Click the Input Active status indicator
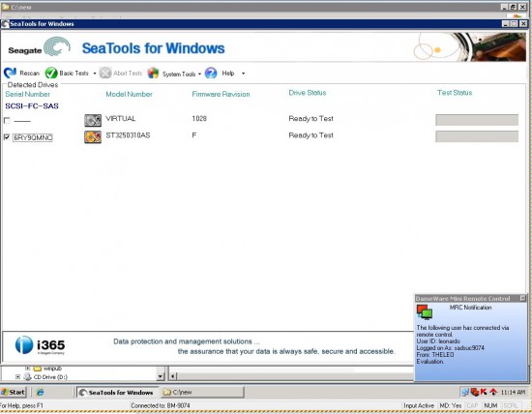Screen dimensions: 532x414 [x=419, y=405]
